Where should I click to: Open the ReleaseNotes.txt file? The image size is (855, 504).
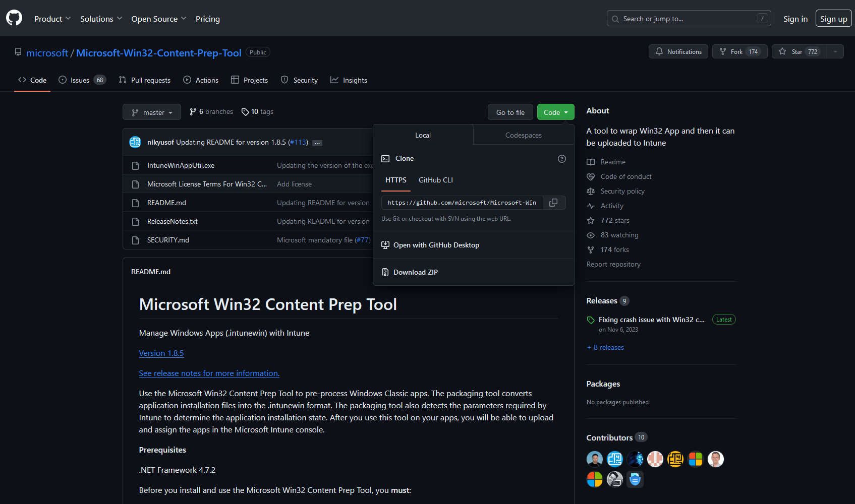[x=173, y=221]
